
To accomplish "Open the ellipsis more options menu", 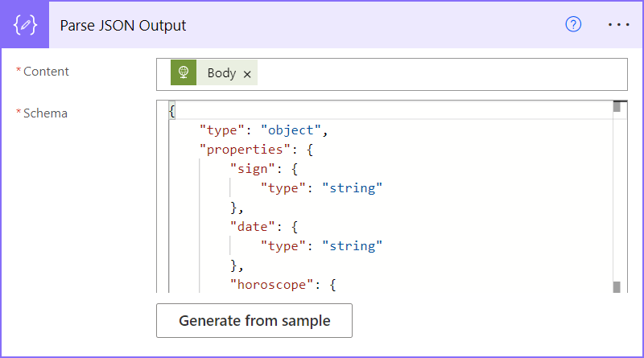I will pyautogui.click(x=618, y=25).
